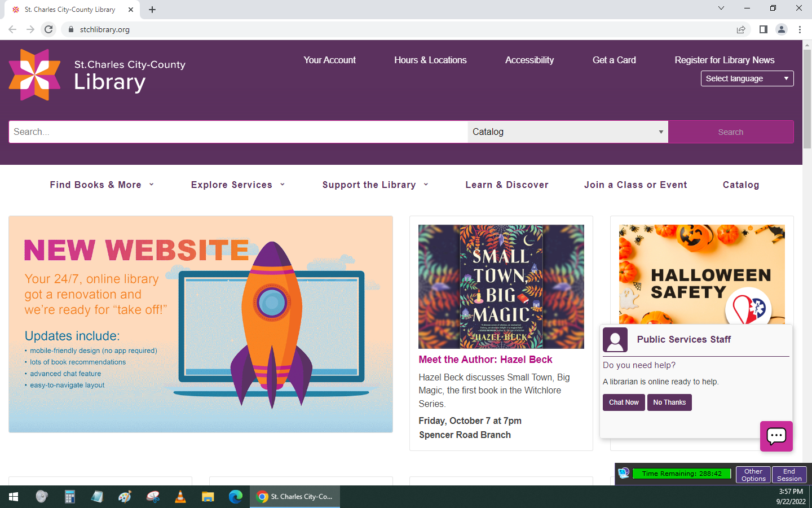
Task: Open the chat bubble icon
Action: (x=776, y=436)
